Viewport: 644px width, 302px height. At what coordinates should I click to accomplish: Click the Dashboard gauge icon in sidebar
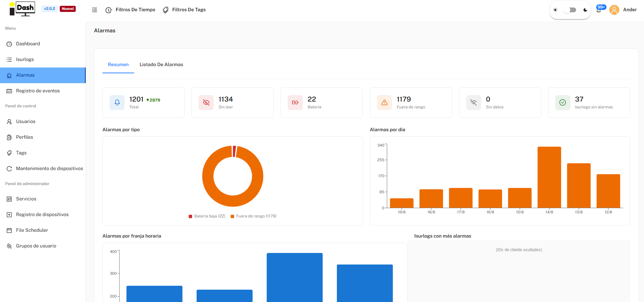coord(9,44)
